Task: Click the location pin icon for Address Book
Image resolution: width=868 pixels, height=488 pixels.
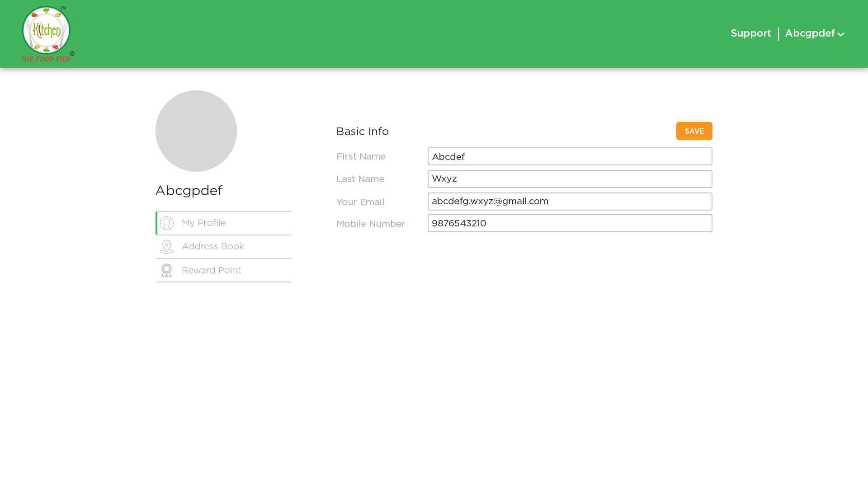Action: coord(167,247)
